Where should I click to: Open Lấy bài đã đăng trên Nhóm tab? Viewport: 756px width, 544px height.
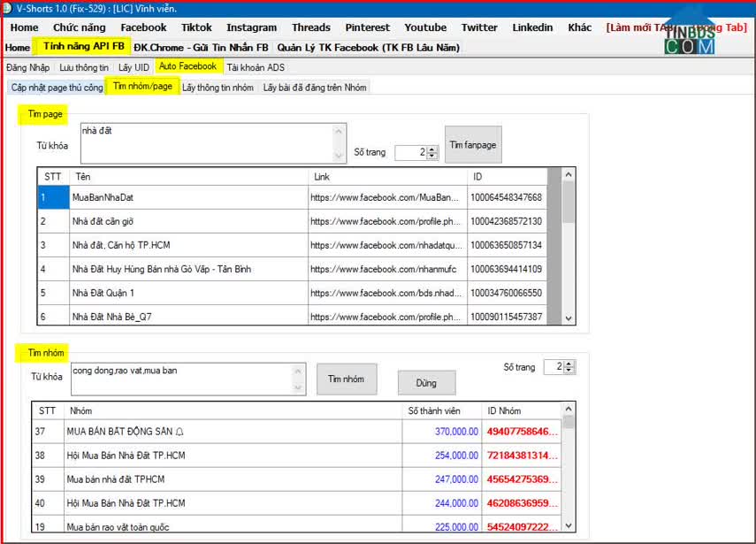click(x=315, y=88)
